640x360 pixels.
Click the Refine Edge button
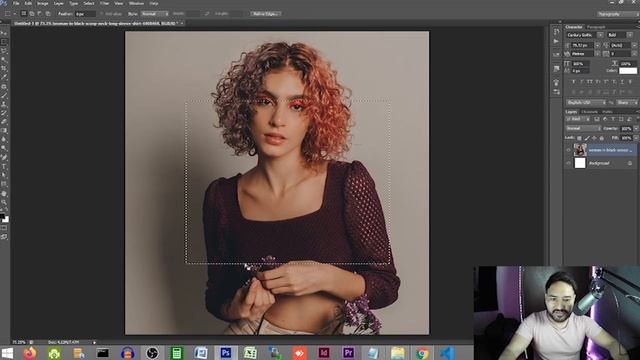(265, 14)
